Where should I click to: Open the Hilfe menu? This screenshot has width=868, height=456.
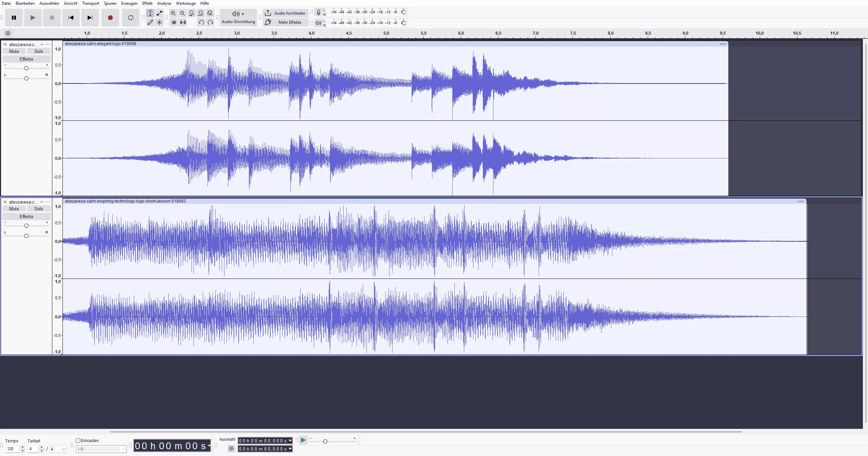click(205, 3)
